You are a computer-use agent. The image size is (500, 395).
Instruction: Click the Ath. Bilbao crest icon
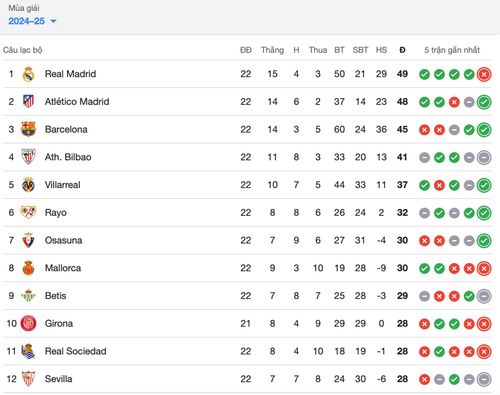tap(28, 157)
